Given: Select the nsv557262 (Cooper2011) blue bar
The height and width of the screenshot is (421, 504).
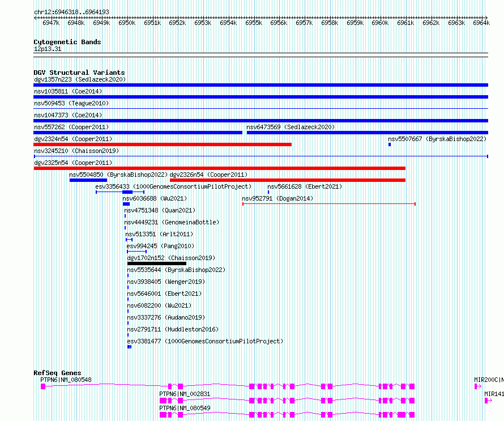Looking at the screenshot, I should pyautogui.click(x=138, y=133).
